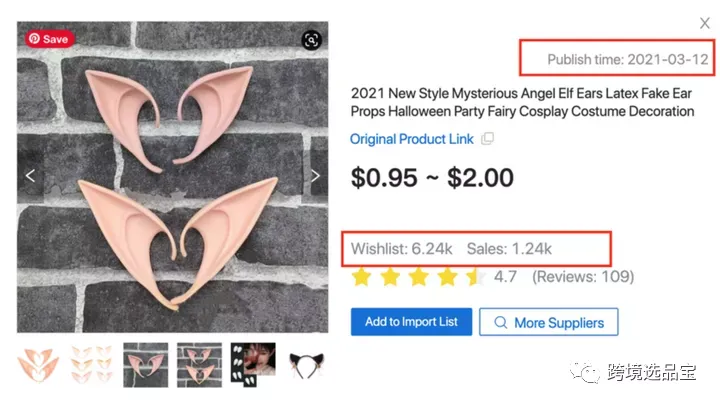This screenshot has width=720, height=405.
Task: Show the next product image
Action: [315, 176]
